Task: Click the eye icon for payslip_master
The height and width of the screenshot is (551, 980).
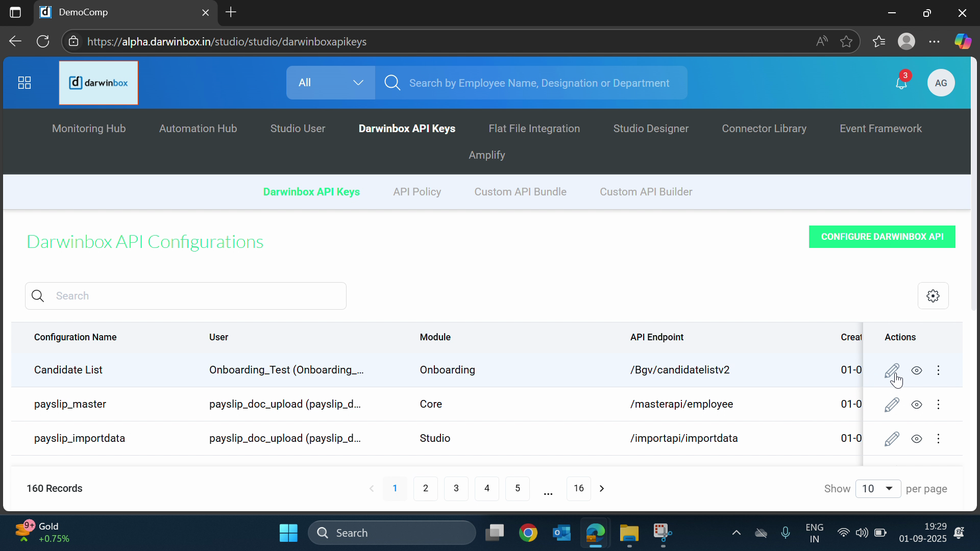Action: pos(916,405)
